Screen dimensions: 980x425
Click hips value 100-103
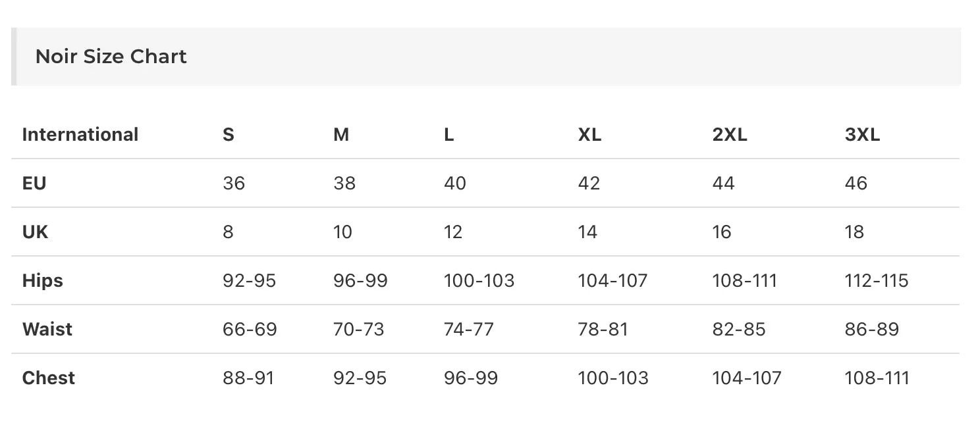pyautogui.click(x=479, y=280)
